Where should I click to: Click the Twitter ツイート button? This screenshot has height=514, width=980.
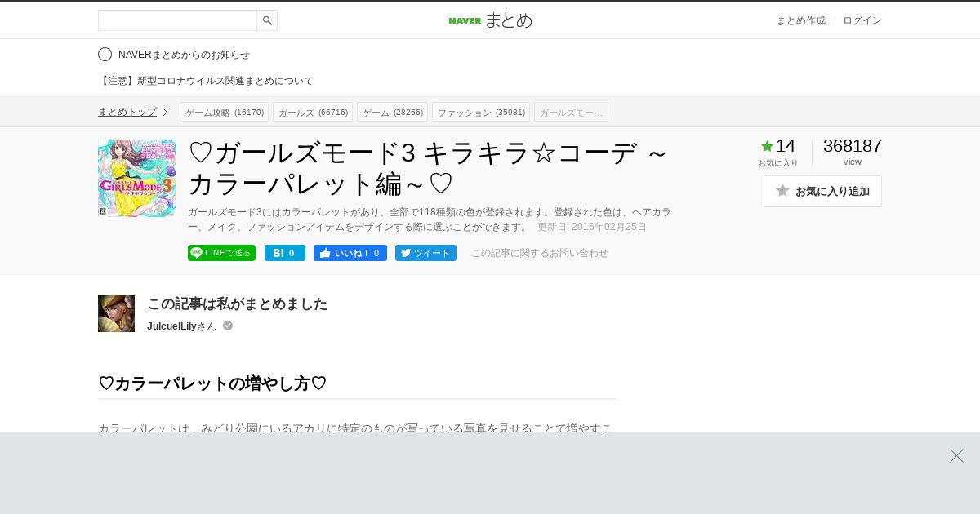pos(425,253)
